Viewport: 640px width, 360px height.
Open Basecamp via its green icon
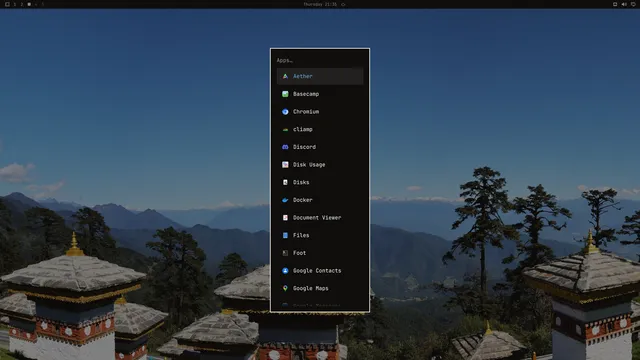point(285,94)
